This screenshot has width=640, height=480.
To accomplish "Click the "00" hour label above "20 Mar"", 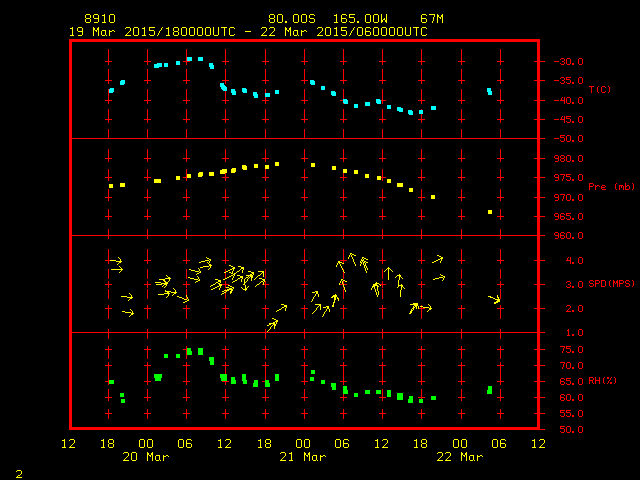I will click(x=146, y=444).
